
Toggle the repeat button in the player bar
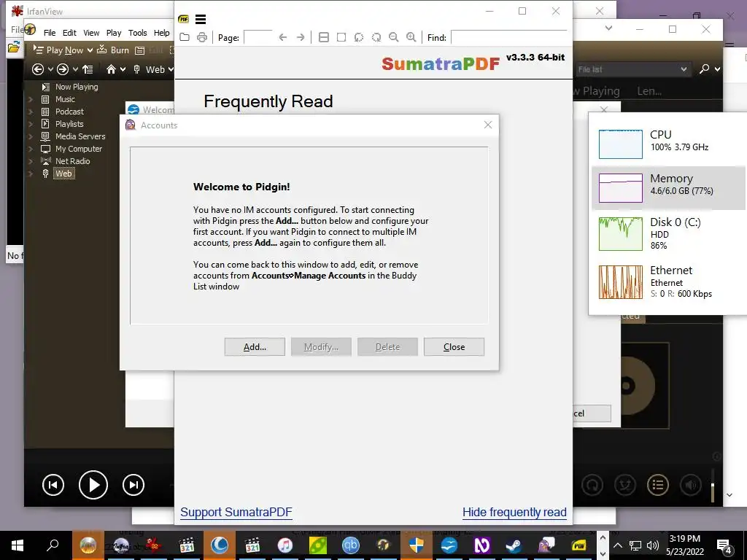(592, 485)
